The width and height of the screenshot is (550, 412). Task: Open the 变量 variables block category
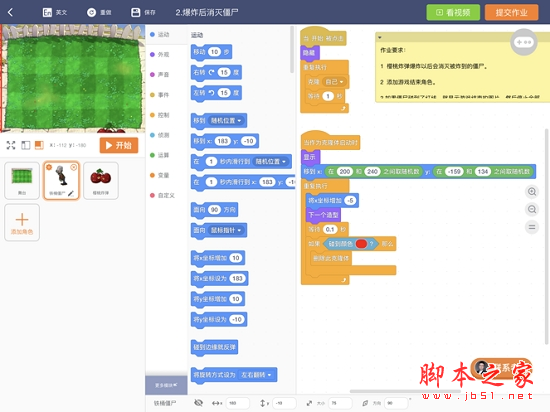click(x=160, y=175)
